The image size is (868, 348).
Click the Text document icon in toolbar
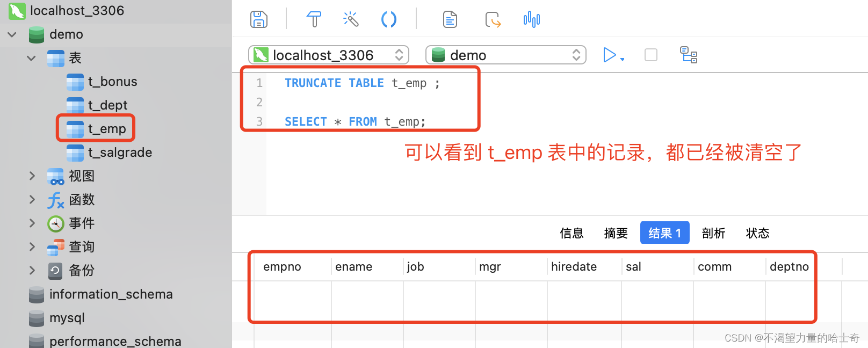click(450, 19)
